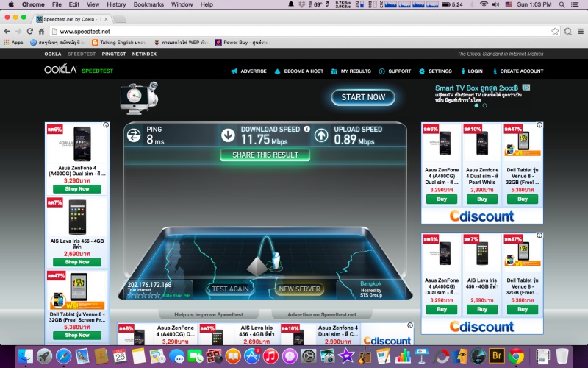
Task: Click LOGIN
Action: click(x=472, y=71)
